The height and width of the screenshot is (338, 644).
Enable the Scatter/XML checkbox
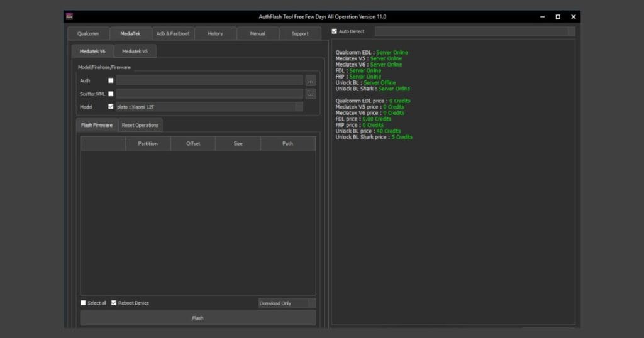(111, 94)
